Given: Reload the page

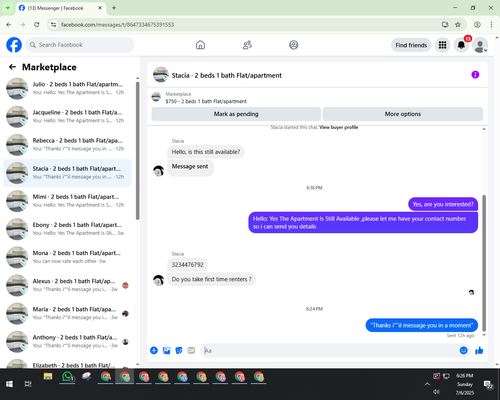Looking at the screenshot, I should pyautogui.click(x=37, y=24).
